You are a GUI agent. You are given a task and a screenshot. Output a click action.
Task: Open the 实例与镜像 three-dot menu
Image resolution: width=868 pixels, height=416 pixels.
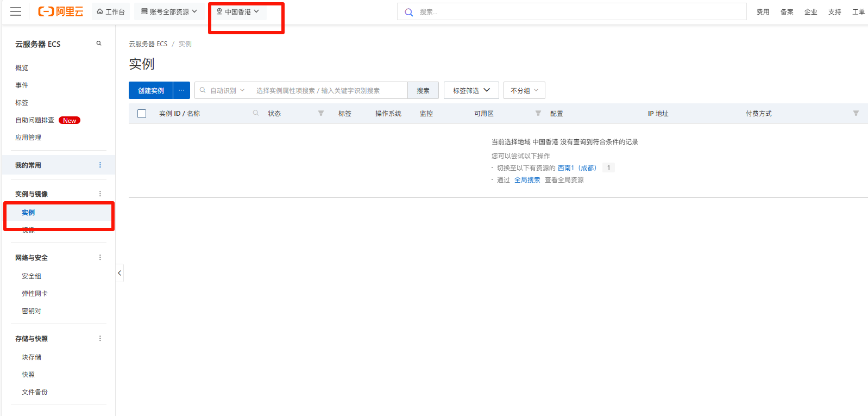pyautogui.click(x=100, y=194)
